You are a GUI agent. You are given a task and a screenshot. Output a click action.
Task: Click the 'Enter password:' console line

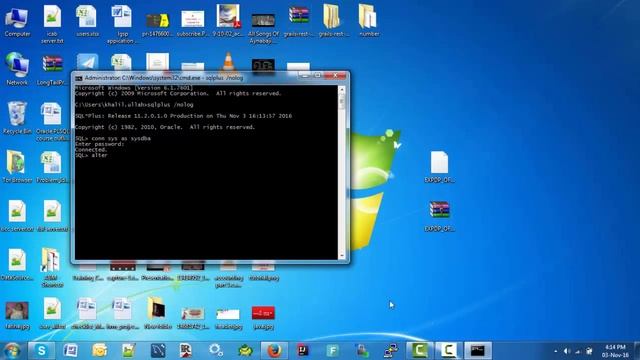99,144
